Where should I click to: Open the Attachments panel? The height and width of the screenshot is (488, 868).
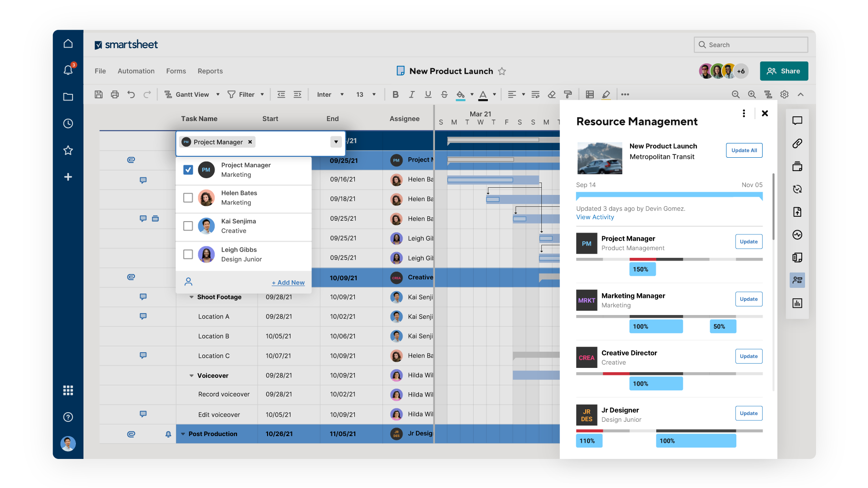[797, 143]
